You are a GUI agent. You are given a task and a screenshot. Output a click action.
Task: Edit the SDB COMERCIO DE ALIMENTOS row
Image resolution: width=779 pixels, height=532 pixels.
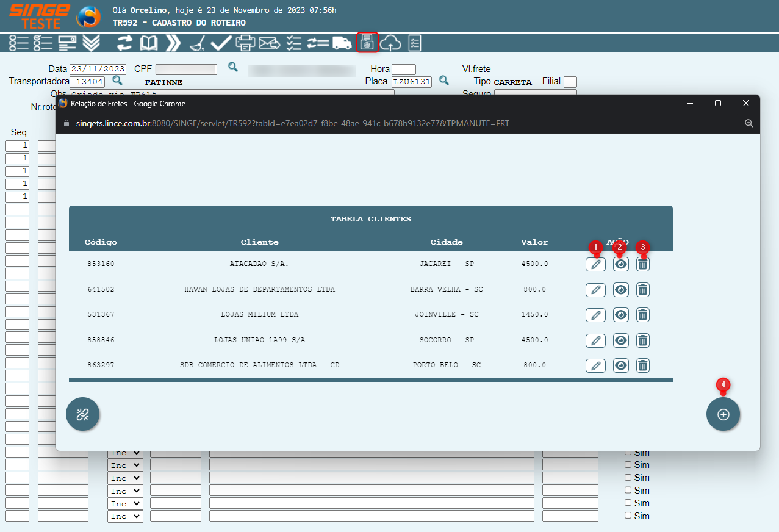click(x=595, y=365)
